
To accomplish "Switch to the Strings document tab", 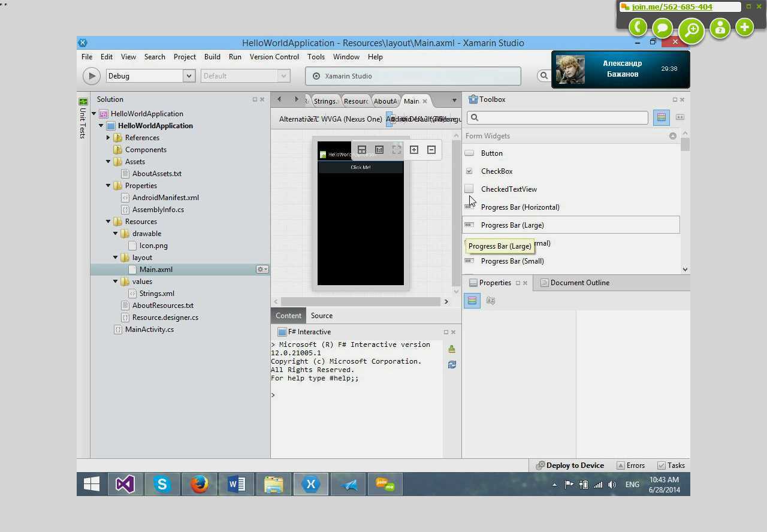I will tap(325, 101).
